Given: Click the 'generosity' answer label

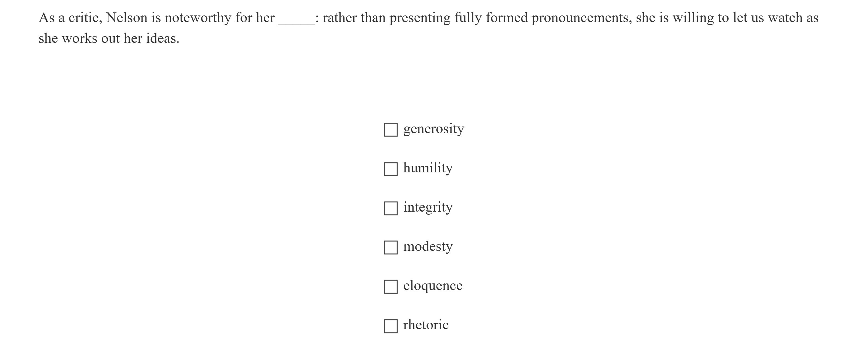Looking at the screenshot, I should point(433,129).
